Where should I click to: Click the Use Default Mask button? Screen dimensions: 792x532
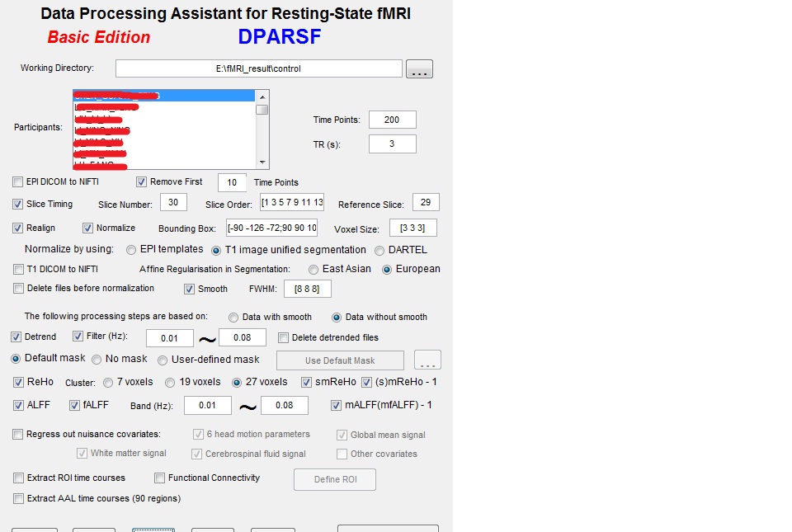click(340, 360)
